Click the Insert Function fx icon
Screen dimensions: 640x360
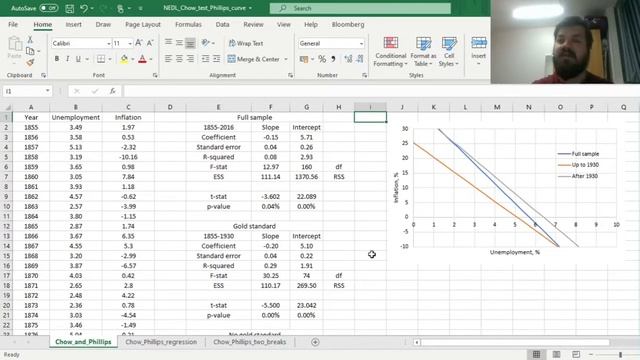point(113,91)
